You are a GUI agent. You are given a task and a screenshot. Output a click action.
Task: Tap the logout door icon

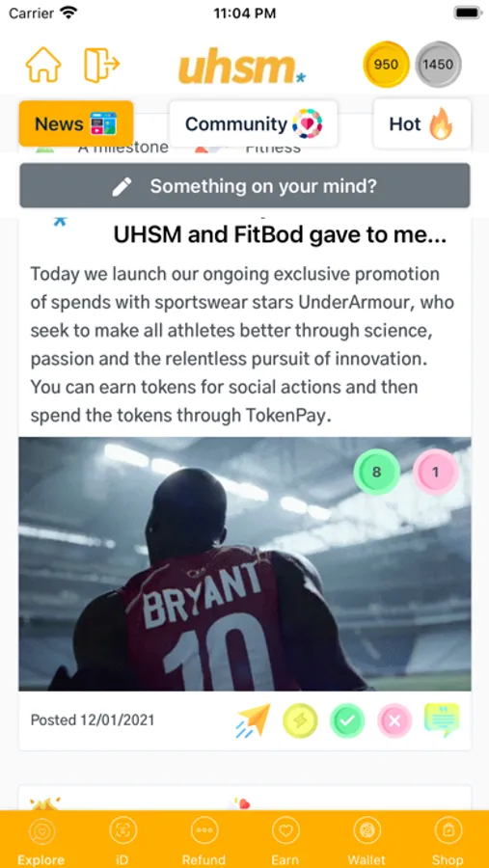point(101,66)
